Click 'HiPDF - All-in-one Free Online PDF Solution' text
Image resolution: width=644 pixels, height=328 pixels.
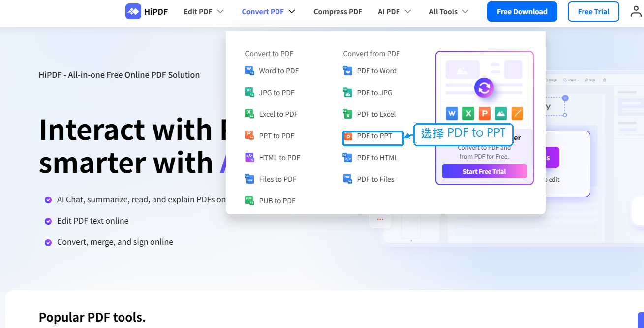coord(119,75)
